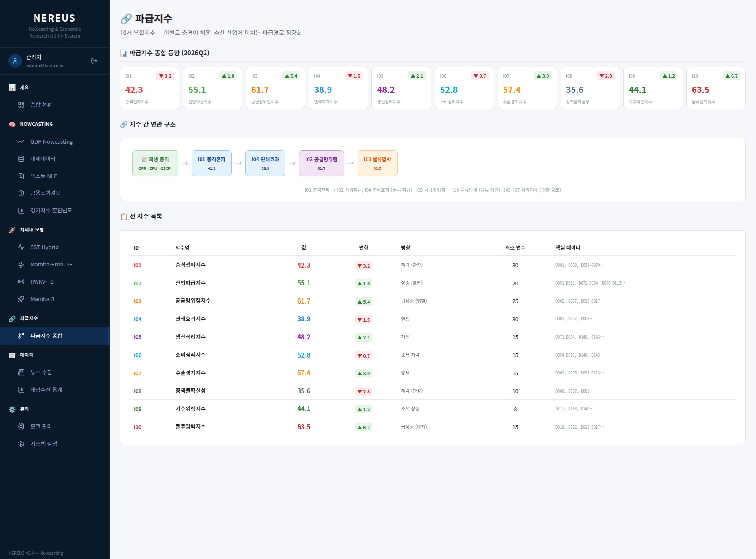Click the I08 정책불확실성 card

point(590,88)
